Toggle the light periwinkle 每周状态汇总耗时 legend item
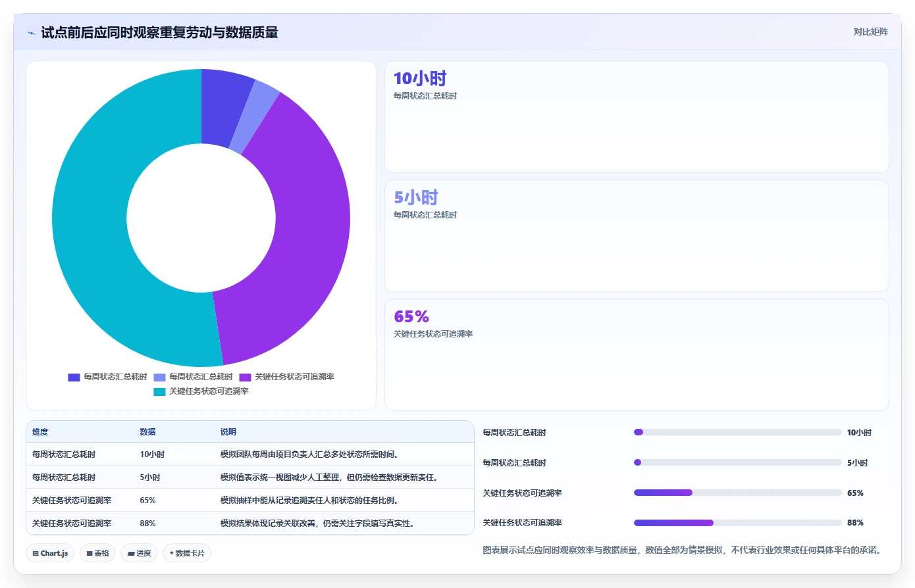 click(x=194, y=377)
